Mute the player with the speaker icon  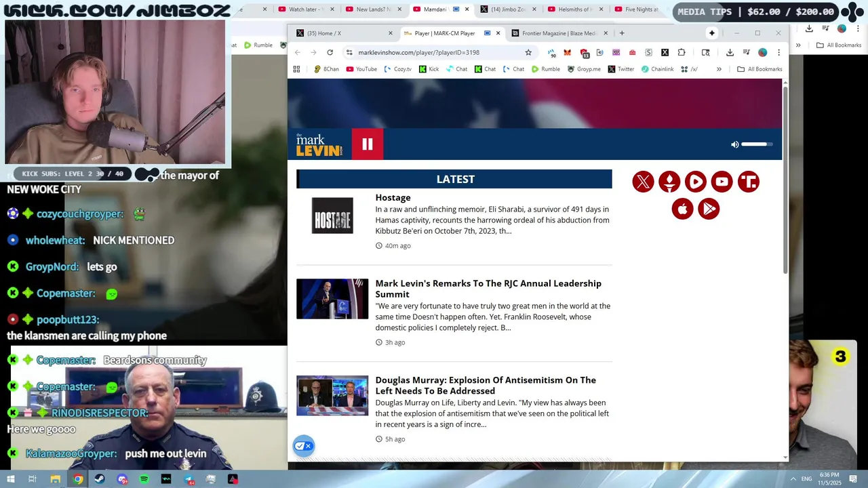pyautogui.click(x=734, y=144)
